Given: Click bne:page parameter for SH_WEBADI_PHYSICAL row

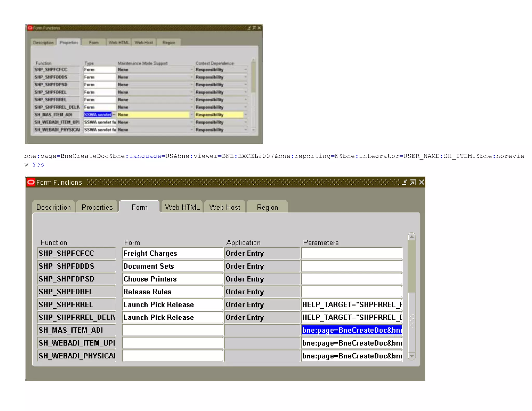Looking at the screenshot, I should (352, 356).
